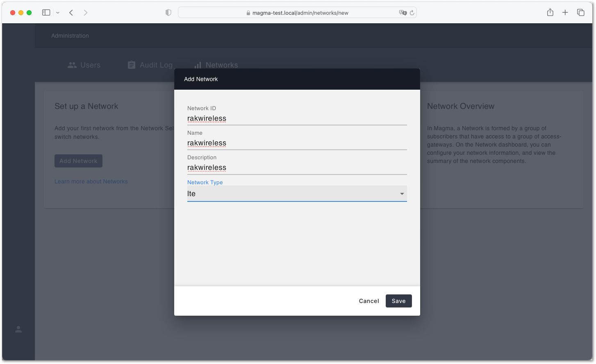Open the Share sheet icon

tap(550, 12)
